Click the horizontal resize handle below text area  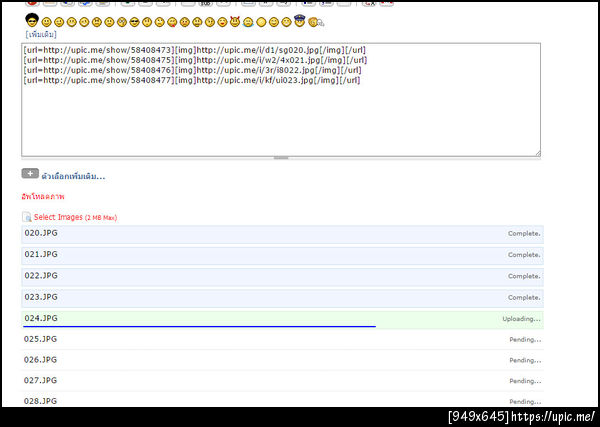[281, 158]
